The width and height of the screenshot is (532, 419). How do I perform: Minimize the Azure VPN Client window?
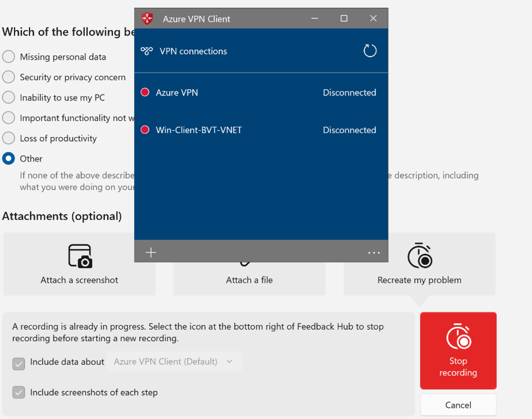click(315, 18)
